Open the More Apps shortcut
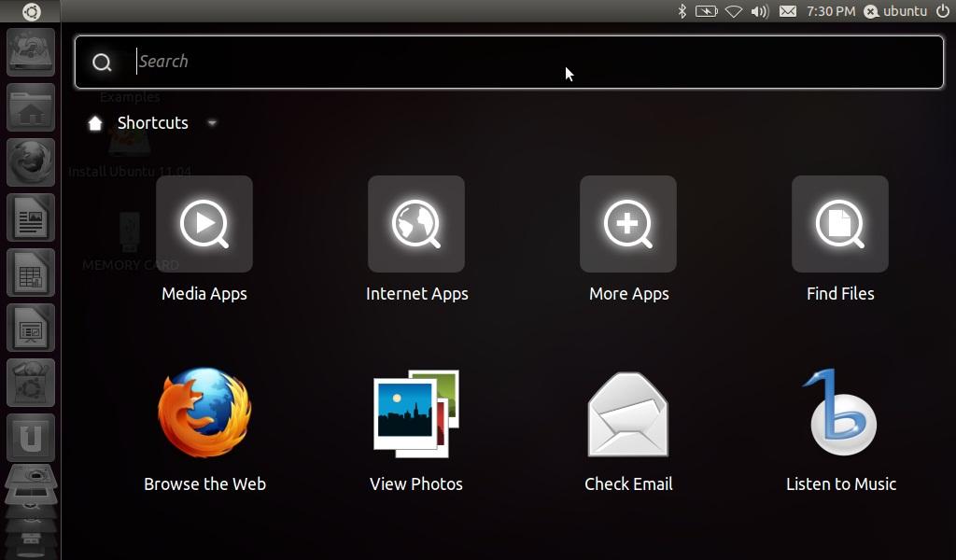The image size is (956, 560). [x=628, y=224]
